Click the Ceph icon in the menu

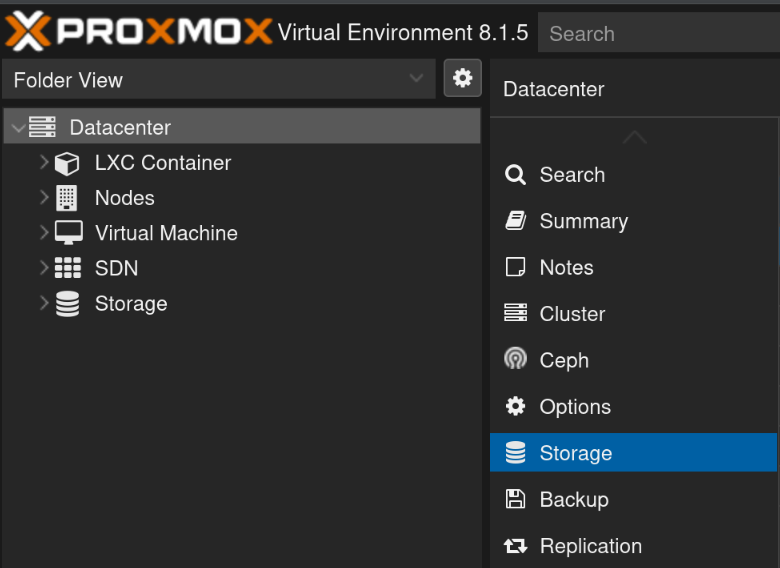click(515, 360)
